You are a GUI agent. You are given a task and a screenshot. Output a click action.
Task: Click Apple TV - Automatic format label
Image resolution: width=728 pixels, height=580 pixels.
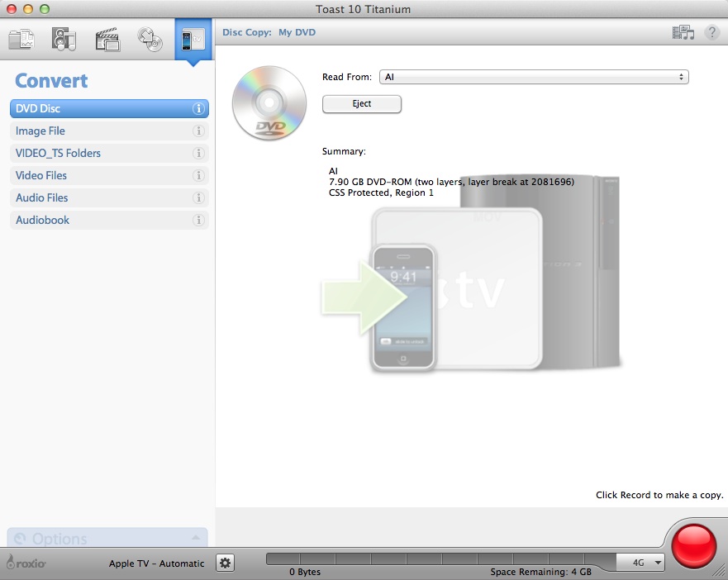156,563
